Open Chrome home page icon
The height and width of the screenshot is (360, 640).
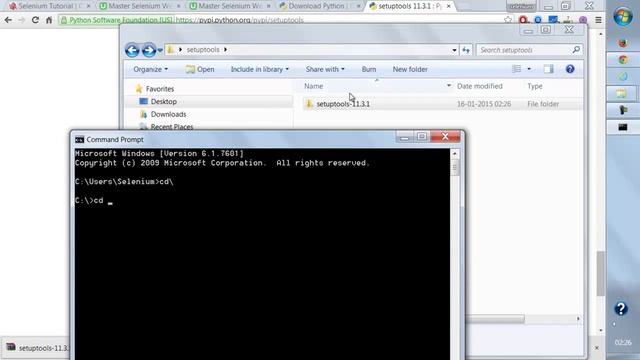49,20
